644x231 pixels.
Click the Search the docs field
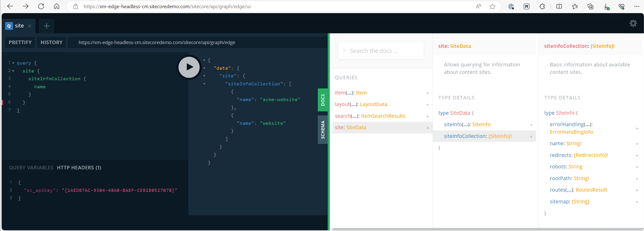(x=381, y=51)
